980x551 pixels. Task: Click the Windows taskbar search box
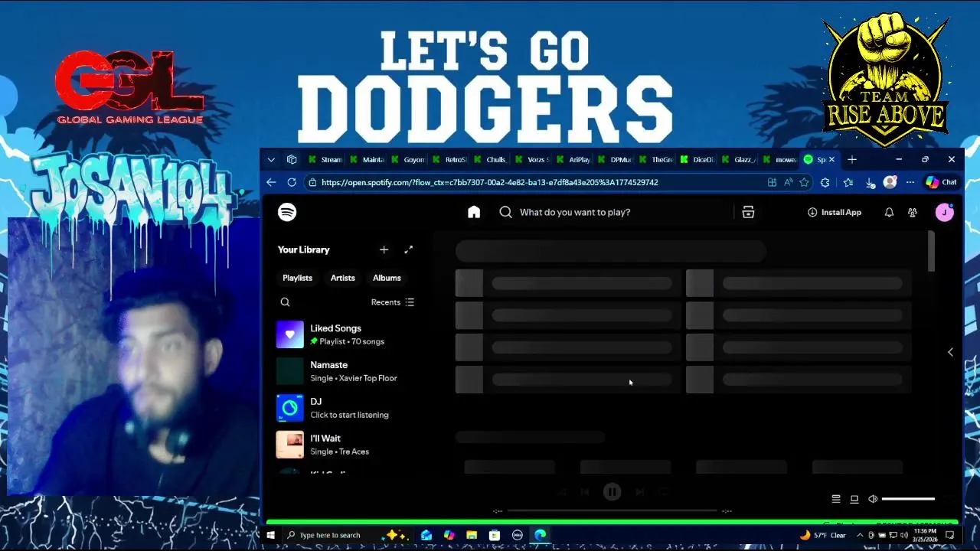point(348,535)
